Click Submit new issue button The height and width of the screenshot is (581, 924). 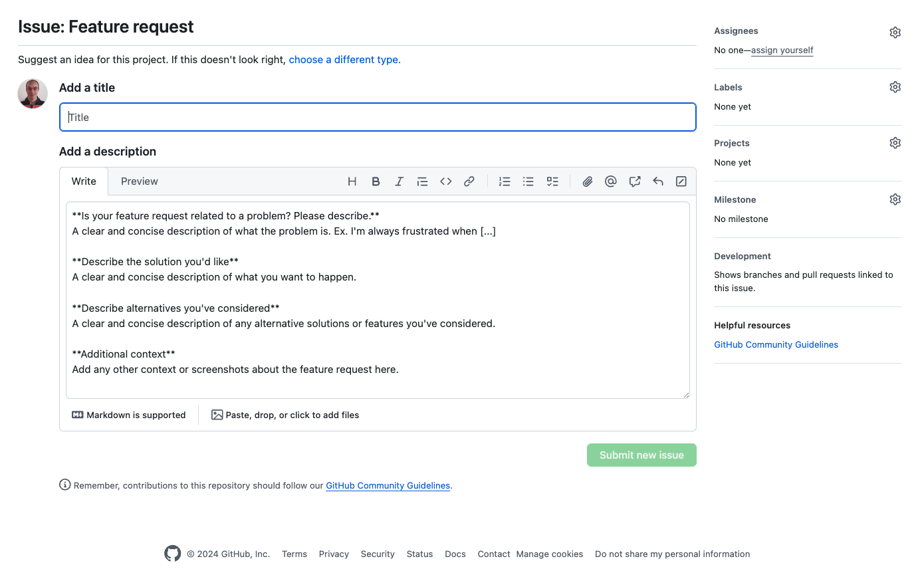tap(641, 455)
